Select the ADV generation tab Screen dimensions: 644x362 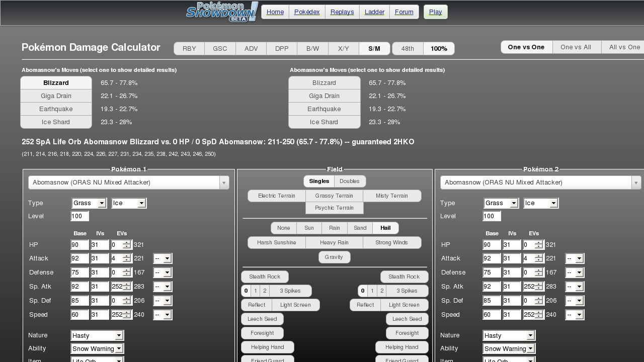(x=251, y=49)
